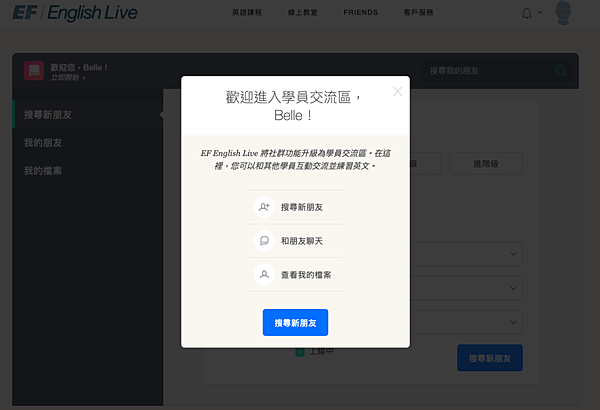Image resolution: width=600 pixels, height=410 pixels.
Task: Click the 查看我的檔案 text in dialog
Action: coord(306,274)
